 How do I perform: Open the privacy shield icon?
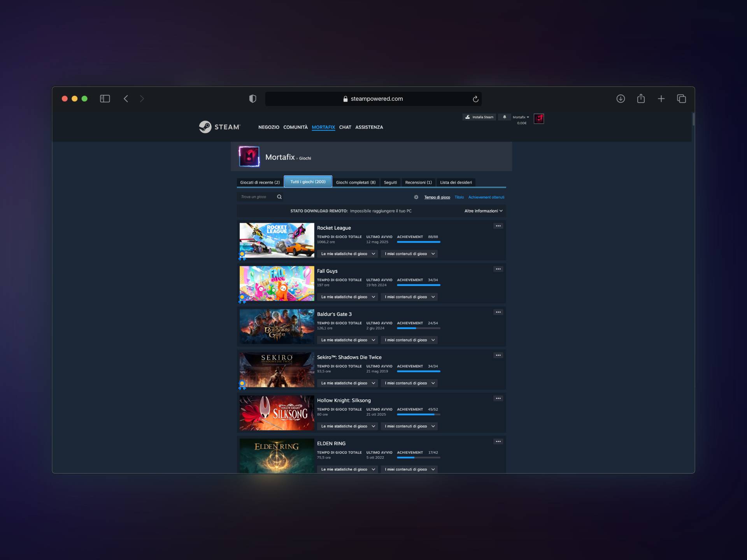point(253,99)
